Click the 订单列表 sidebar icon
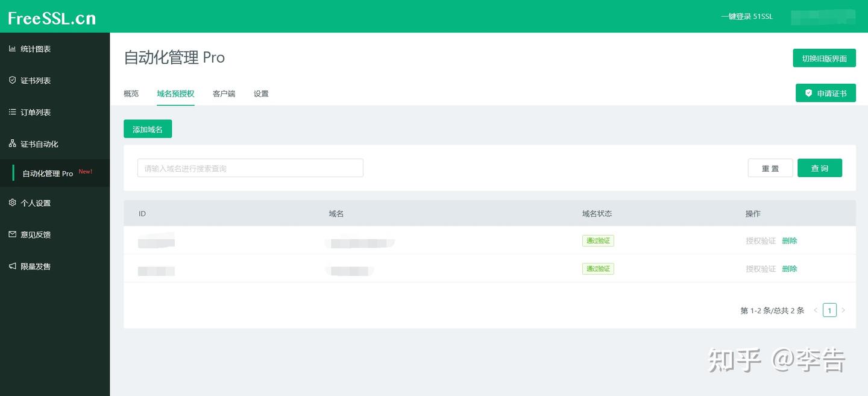 [12, 112]
